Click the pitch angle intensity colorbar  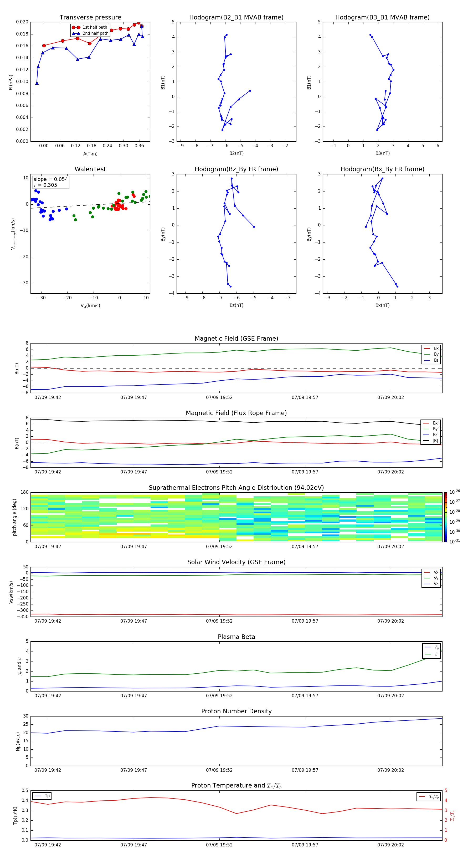tap(446, 517)
